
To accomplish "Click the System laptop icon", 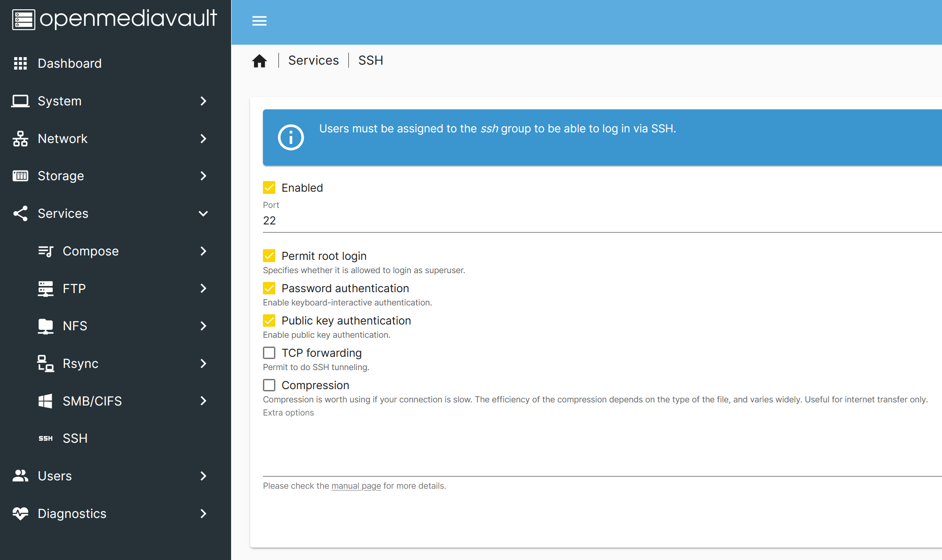I will pos(20,101).
